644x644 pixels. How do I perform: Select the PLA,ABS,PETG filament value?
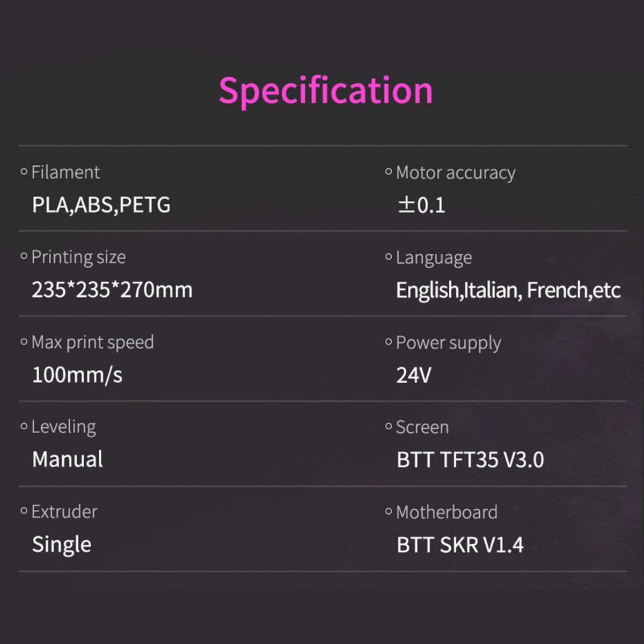tap(101, 205)
